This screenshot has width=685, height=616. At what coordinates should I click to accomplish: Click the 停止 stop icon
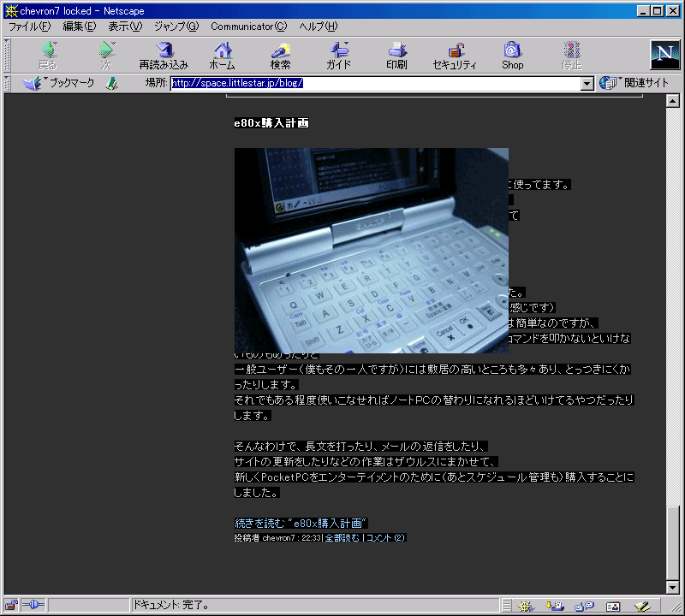point(571,56)
